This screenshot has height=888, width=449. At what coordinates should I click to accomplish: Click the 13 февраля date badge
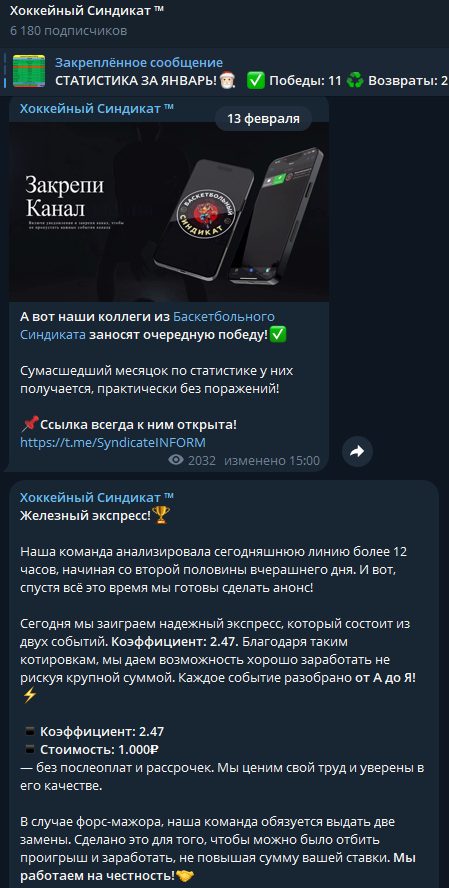click(x=263, y=118)
